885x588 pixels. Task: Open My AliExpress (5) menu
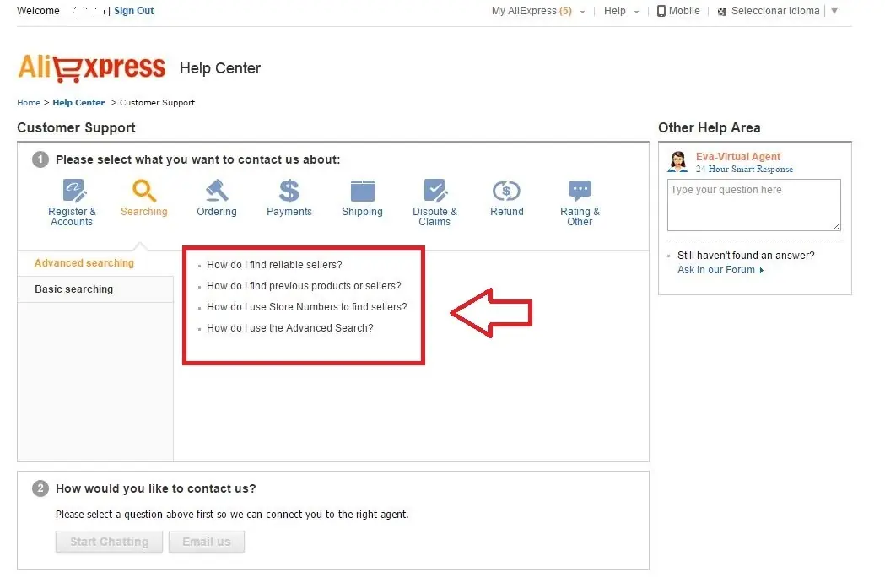532,11
